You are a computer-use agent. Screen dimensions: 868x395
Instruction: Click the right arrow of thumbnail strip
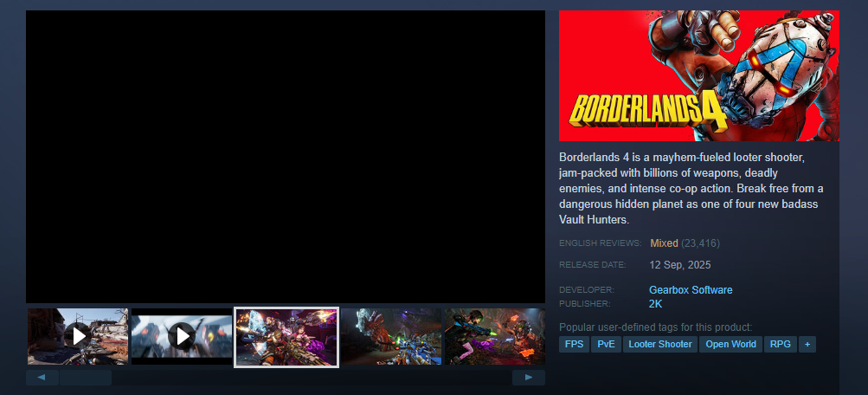(529, 378)
